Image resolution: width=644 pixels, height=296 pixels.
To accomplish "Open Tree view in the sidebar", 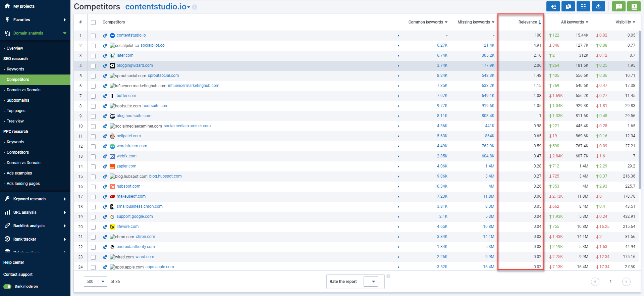I will (15, 121).
